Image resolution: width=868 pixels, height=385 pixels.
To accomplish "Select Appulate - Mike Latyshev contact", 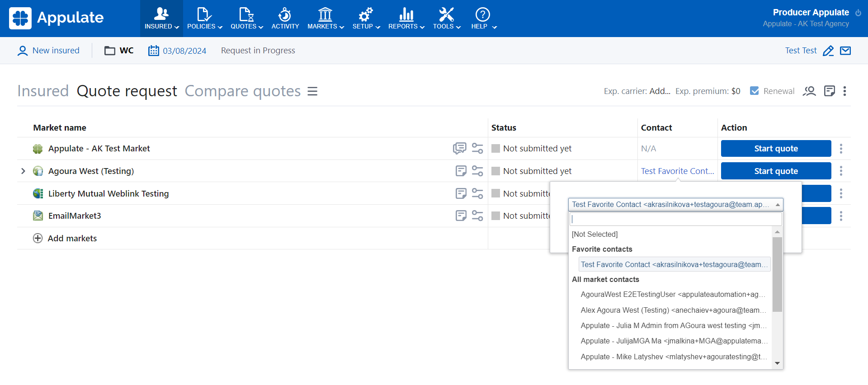I will (x=673, y=357).
